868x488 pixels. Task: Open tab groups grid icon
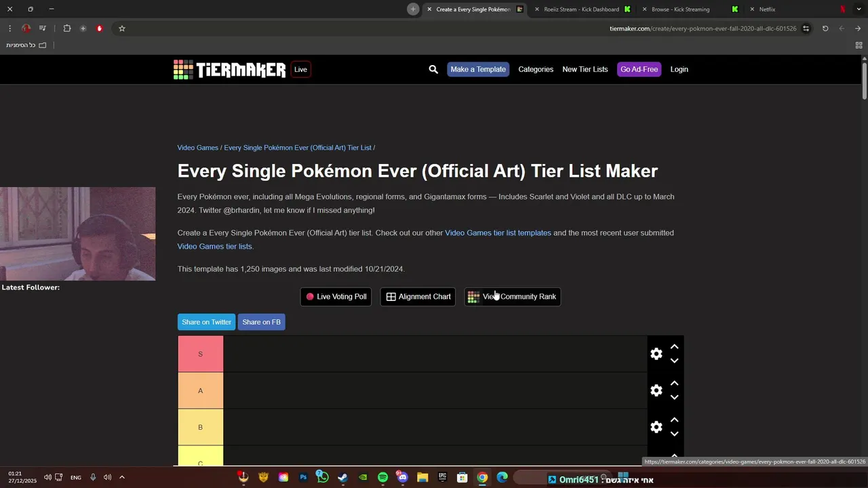coord(859,45)
